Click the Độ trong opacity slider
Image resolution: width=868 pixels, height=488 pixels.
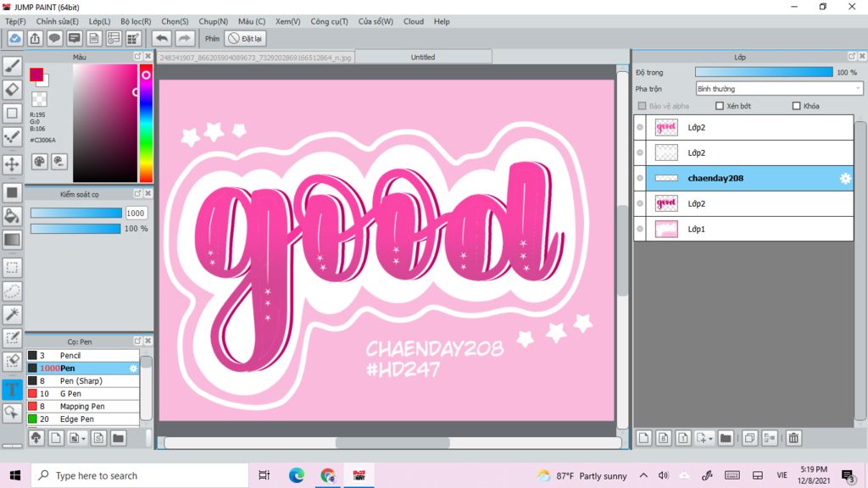click(764, 72)
